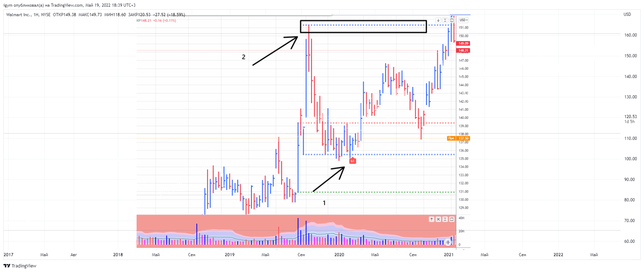Jump to latest bar with double-arrow button
644x272 pixels.
(x=448, y=242)
